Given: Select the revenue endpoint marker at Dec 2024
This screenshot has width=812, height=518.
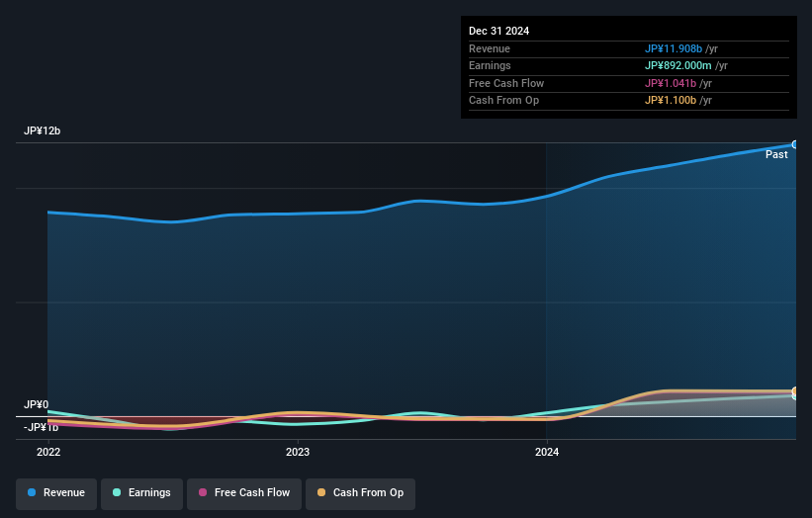Looking at the screenshot, I should (795, 145).
